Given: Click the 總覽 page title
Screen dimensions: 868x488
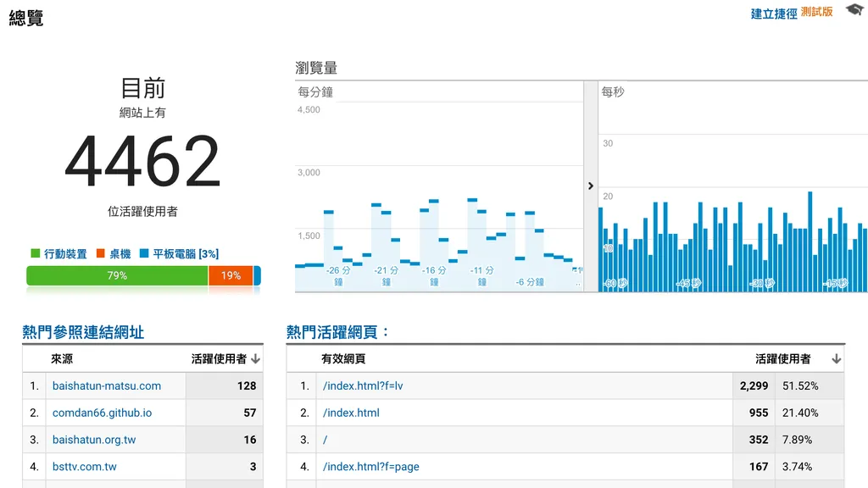Looking at the screenshot, I should pos(26,19).
